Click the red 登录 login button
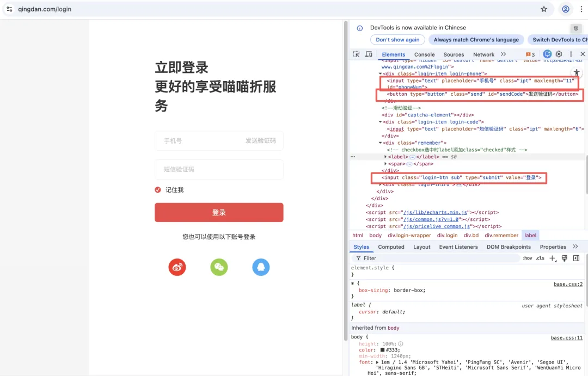This screenshot has width=588, height=376. coord(219,213)
